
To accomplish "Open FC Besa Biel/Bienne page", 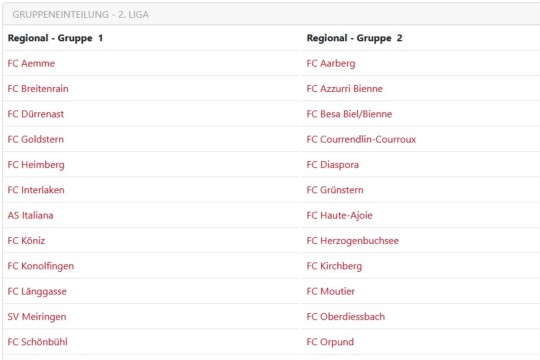I will pos(349,114).
